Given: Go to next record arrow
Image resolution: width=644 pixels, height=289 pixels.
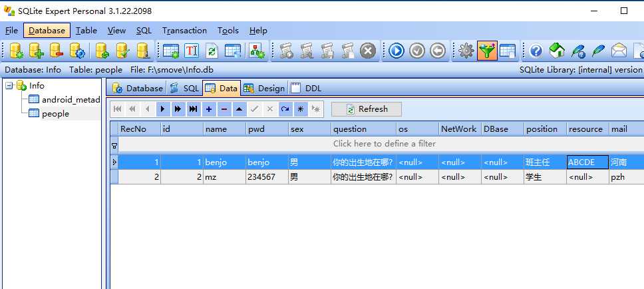Looking at the screenshot, I should (x=163, y=109).
